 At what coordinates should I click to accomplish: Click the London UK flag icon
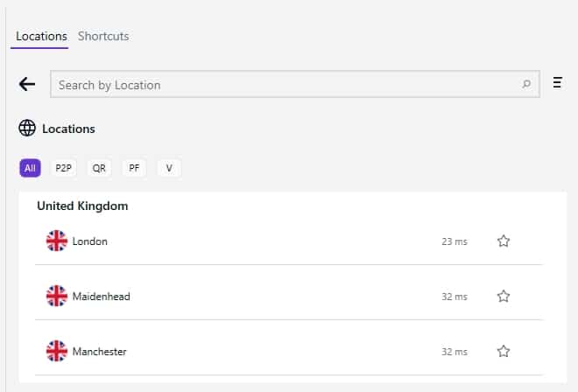57,241
